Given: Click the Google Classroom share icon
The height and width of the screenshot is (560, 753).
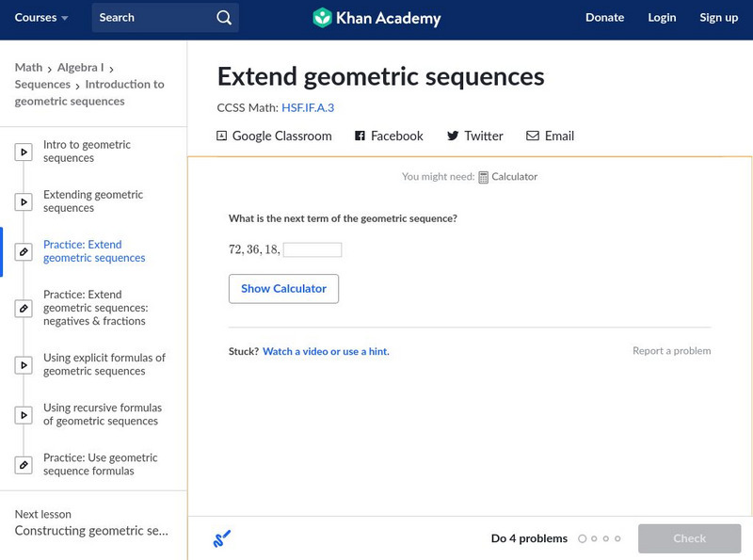Looking at the screenshot, I should click(x=222, y=136).
